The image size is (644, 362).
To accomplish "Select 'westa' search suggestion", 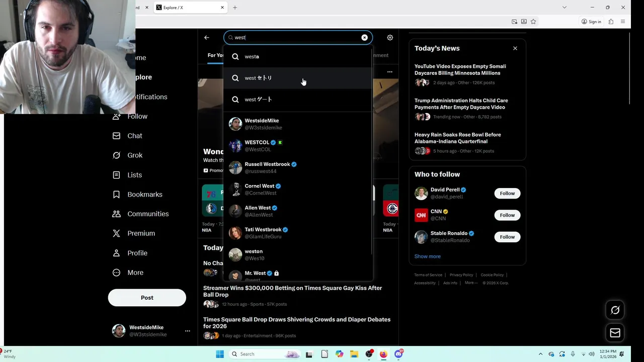I will pos(298,56).
